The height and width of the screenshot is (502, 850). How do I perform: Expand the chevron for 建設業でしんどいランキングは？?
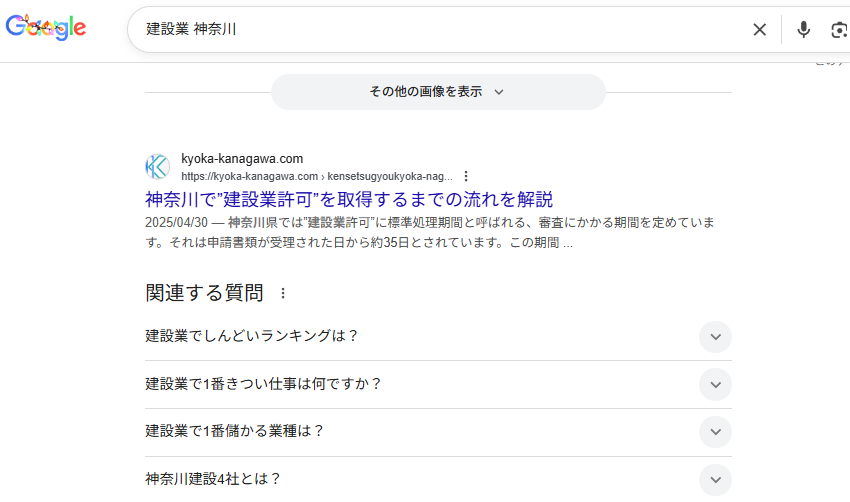click(715, 337)
